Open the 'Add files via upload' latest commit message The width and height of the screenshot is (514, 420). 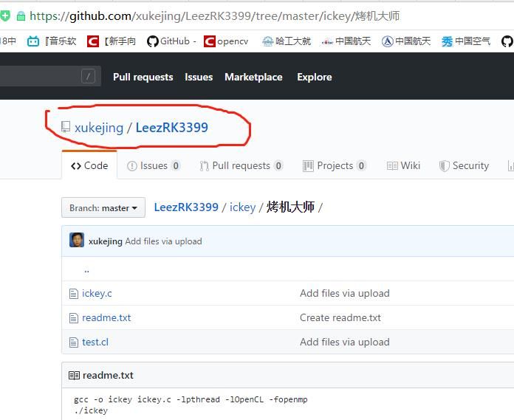(x=163, y=241)
